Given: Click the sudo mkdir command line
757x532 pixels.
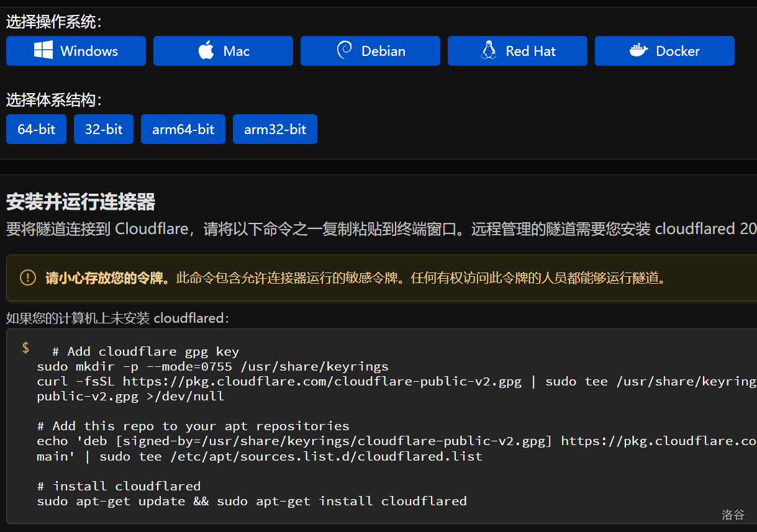Looking at the screenshot, I should (212, 366).
